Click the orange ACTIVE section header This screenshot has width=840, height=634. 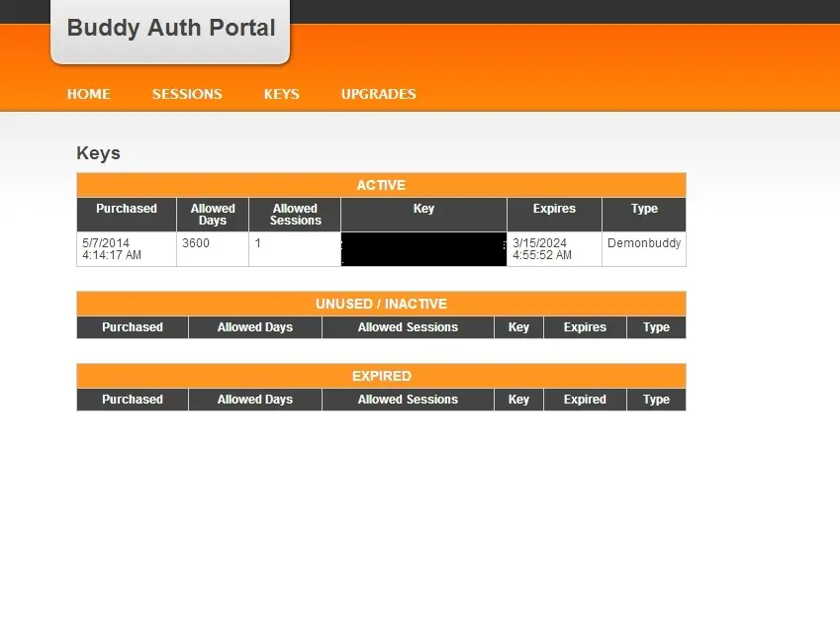[x=381, y=185]
